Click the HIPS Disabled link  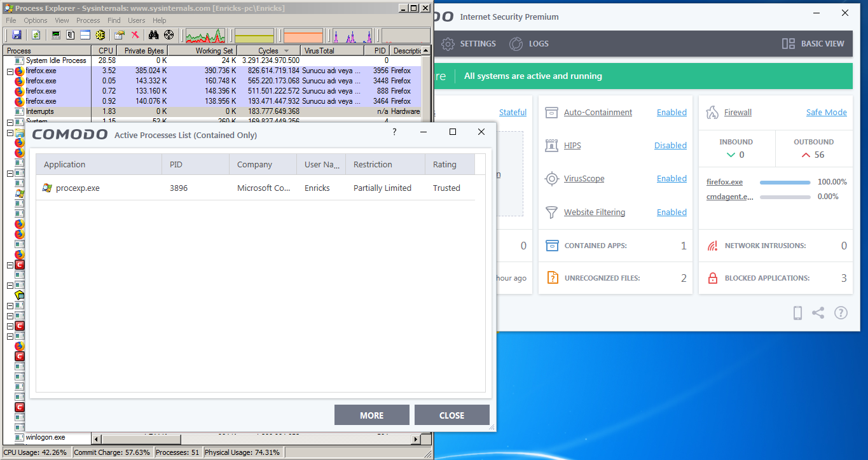point(670,146)
